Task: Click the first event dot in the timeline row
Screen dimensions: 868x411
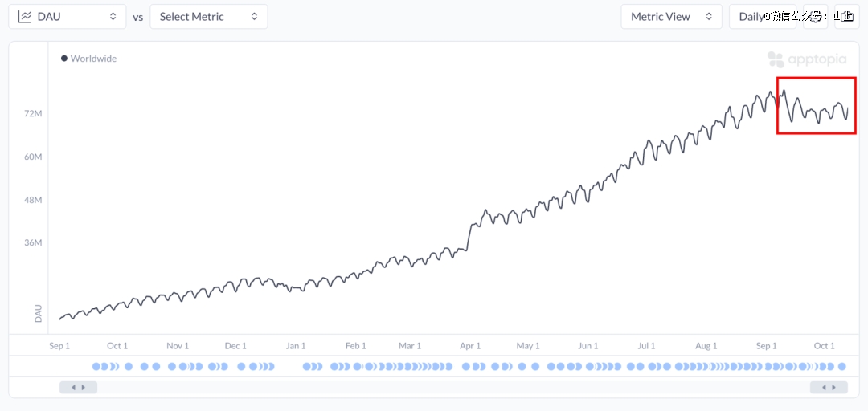Action: point(96,366)
